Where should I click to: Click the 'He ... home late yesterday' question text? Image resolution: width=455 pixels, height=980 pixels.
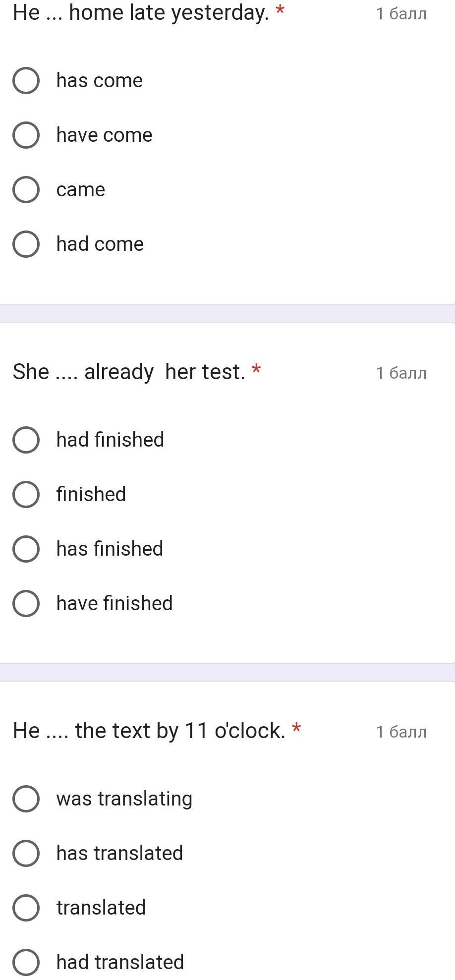pos(141,12)
